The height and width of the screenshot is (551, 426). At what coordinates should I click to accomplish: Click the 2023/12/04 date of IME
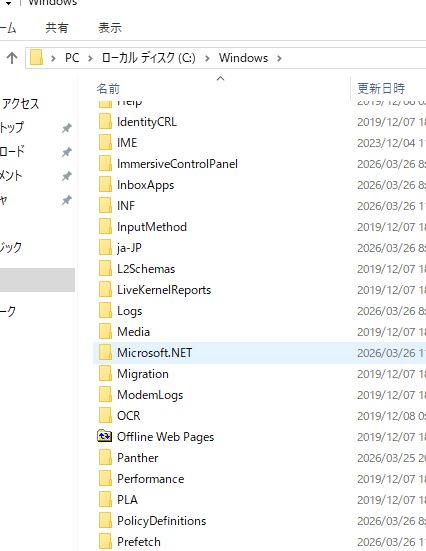click(x=392, y=143)
